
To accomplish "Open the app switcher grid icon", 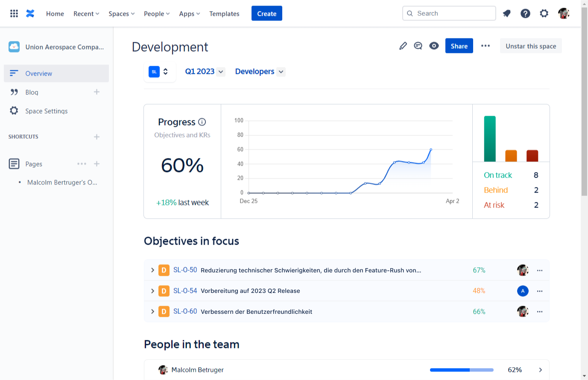I will click(x=14, y=13).
